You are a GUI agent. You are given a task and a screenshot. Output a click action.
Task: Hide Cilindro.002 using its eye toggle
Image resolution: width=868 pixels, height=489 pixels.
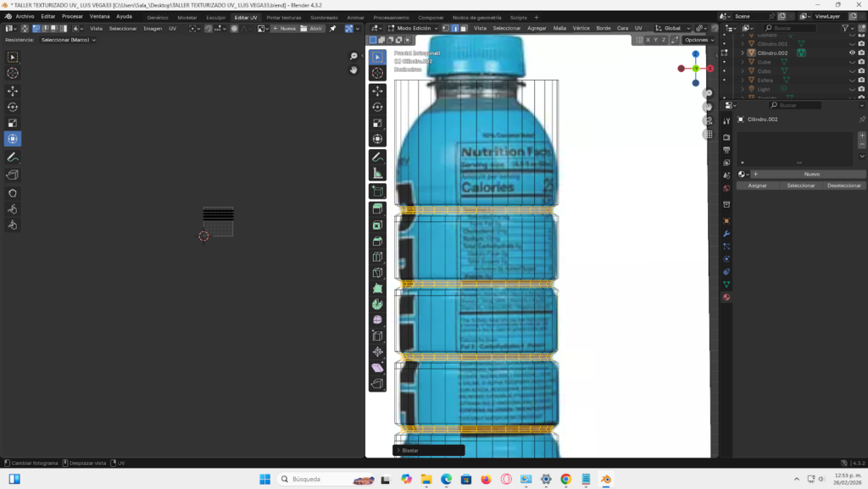[852, 53]
